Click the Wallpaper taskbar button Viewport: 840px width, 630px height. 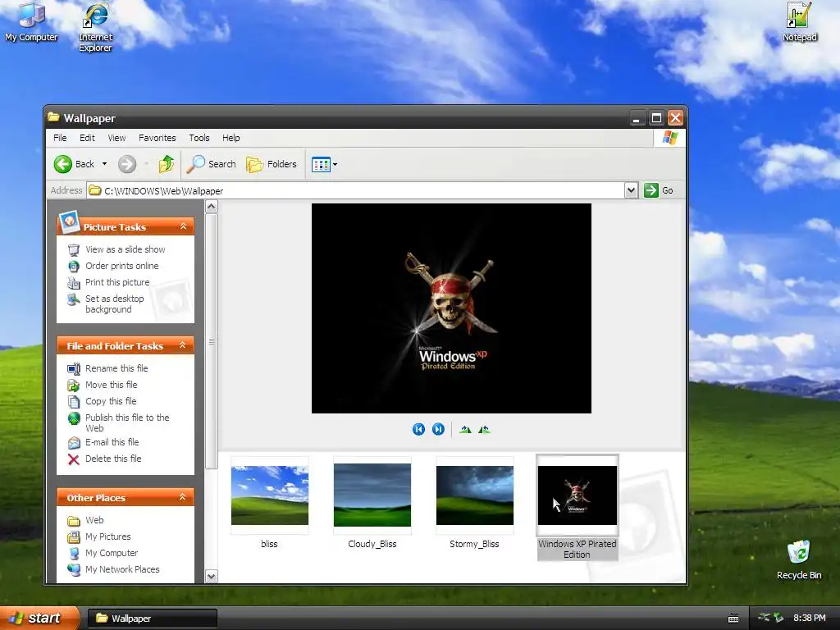point(152,619)
